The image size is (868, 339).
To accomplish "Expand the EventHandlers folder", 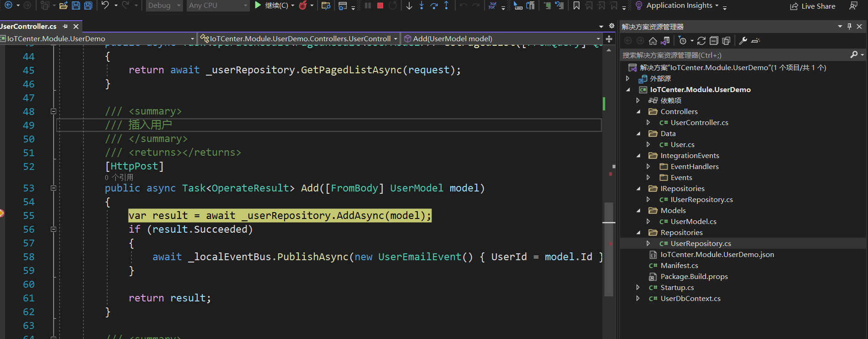I will tap(648, 167).
